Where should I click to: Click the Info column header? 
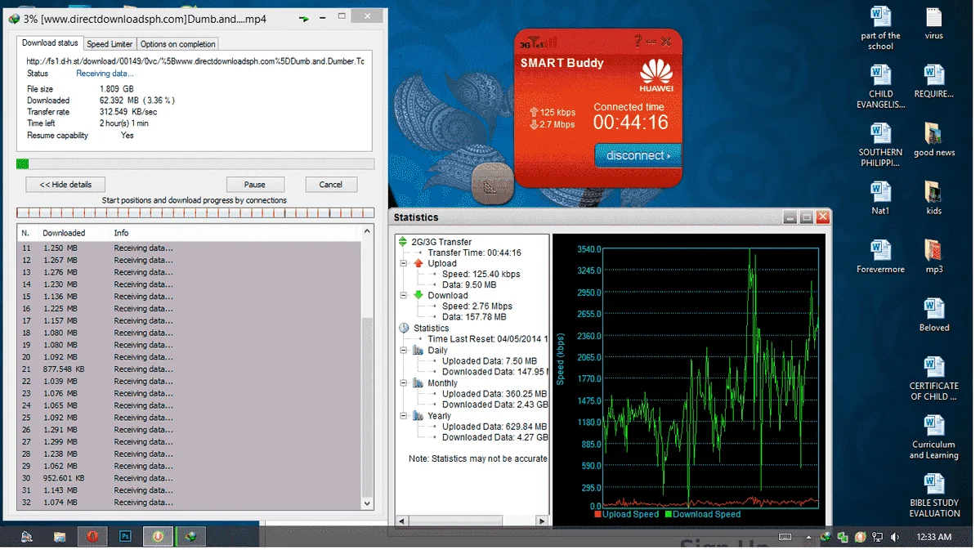coord(121,233)
